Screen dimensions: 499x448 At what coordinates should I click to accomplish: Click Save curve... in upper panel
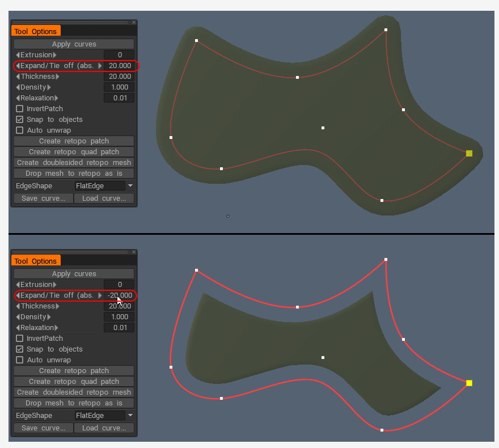tap(44, 198)
